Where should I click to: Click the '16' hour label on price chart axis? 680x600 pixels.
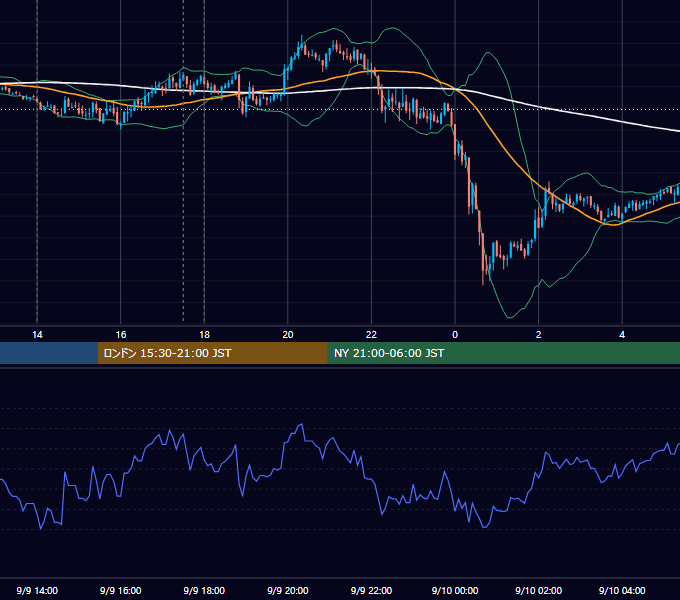(121, 335)
